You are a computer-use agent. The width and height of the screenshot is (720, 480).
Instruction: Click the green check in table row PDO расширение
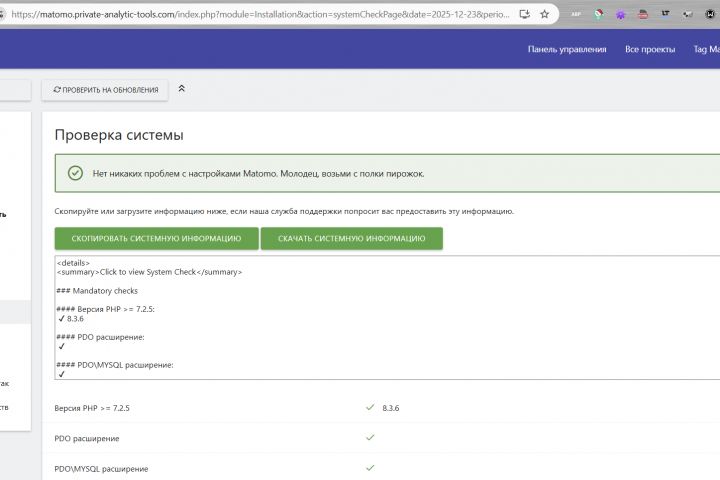(x=370, y=438)
